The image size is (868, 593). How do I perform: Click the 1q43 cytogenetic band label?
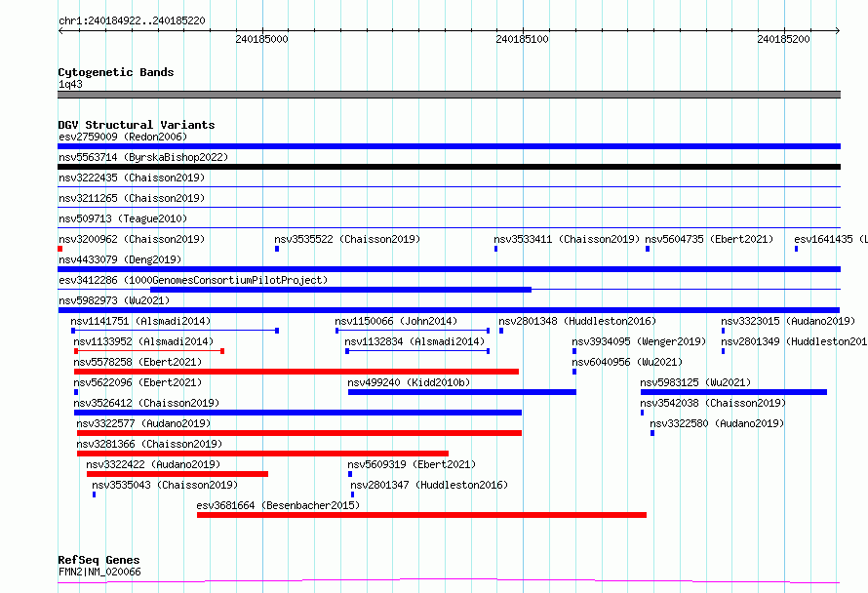[70, 84]
